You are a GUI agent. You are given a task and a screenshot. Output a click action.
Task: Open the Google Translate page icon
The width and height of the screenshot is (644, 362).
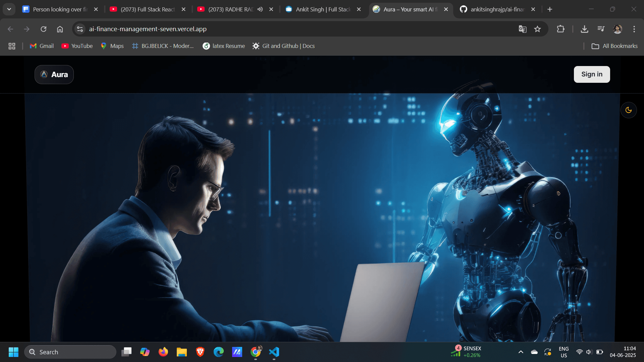522,29
